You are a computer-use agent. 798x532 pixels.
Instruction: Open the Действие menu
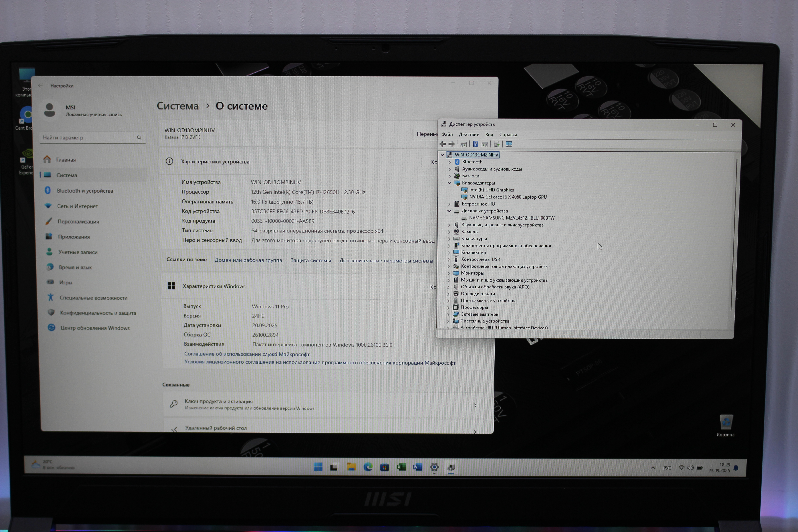pyautogui.click(x=469, y=135)
